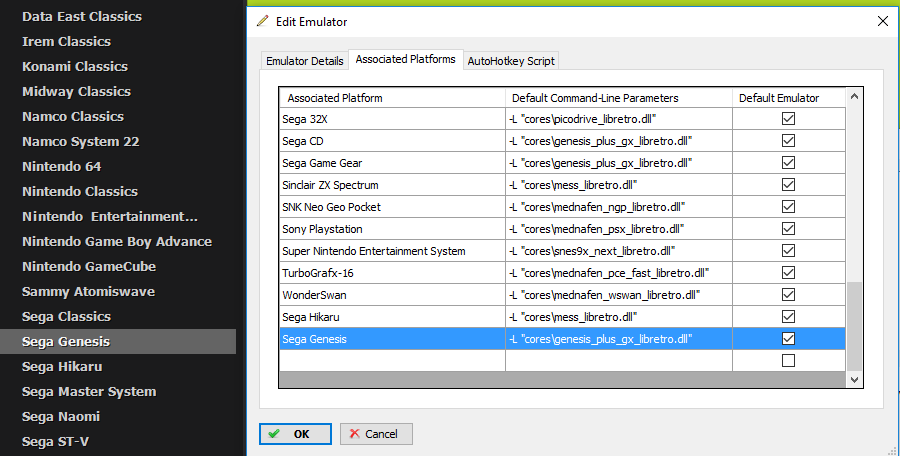
Task: Open Nintendo 64 in the sidebar
Action: (x=61, y=167)
